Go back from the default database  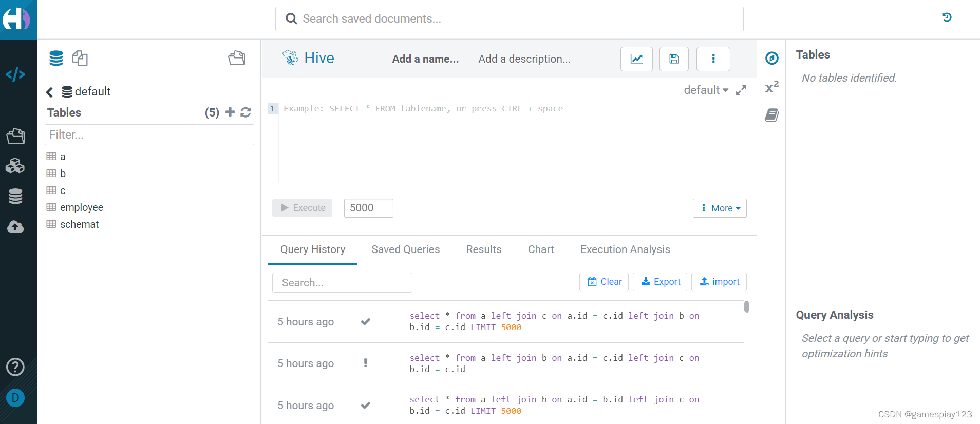[49, 92]
